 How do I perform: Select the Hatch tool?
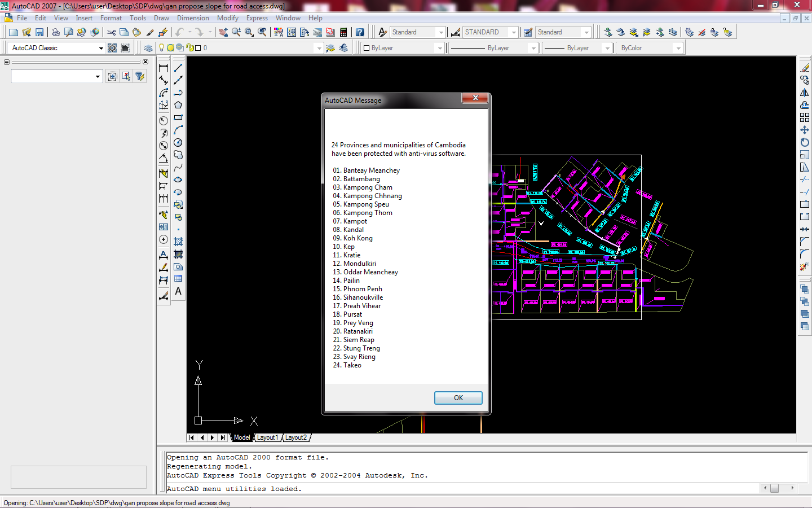click(x=178, y=242)
